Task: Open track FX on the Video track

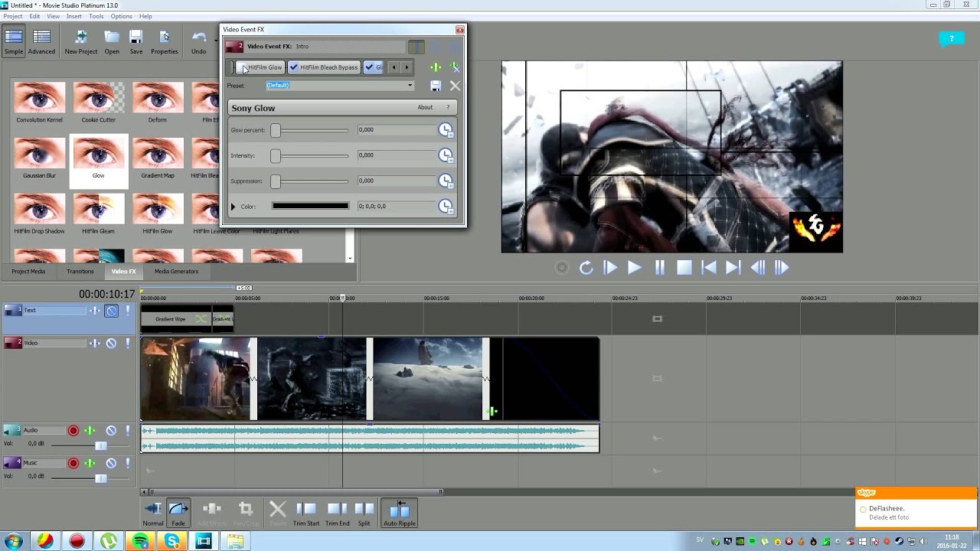Action: pyautogui.click(x=95, y=343)
